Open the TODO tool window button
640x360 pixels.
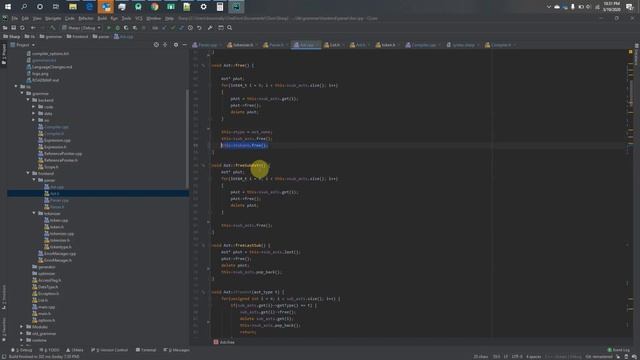point(49,350)
